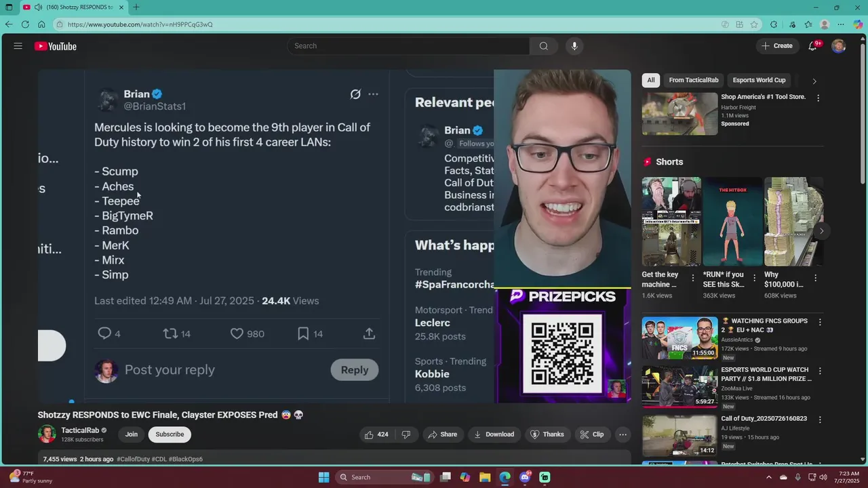Open options for Esports World Cup Watch Party
Viewport: 868px width, 488px height.
pyautogui.click(x=820, y=371)
